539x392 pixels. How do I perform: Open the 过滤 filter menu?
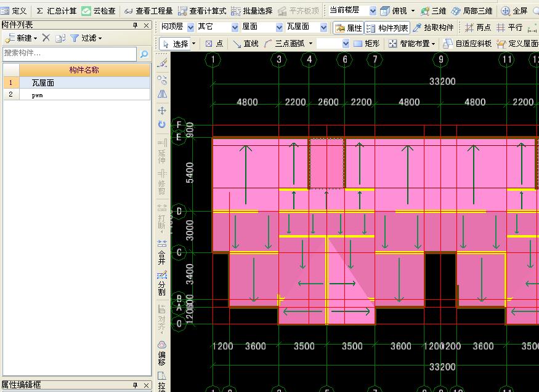pos(86,38)
